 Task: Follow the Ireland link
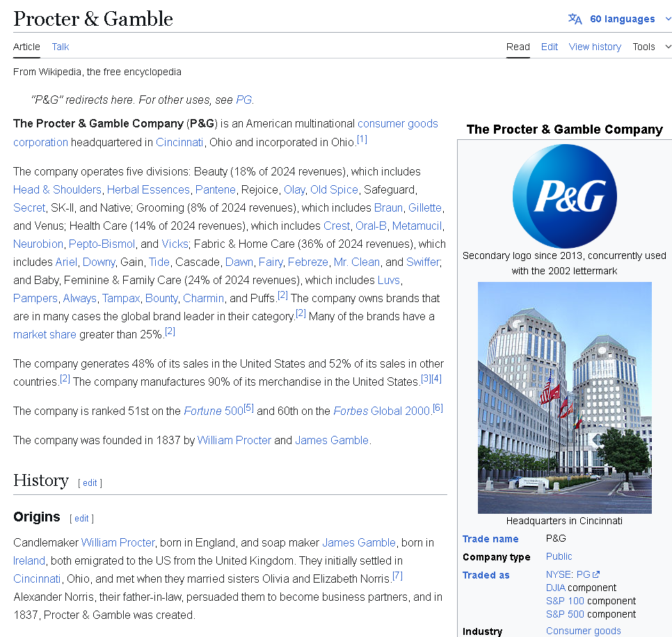29,560
